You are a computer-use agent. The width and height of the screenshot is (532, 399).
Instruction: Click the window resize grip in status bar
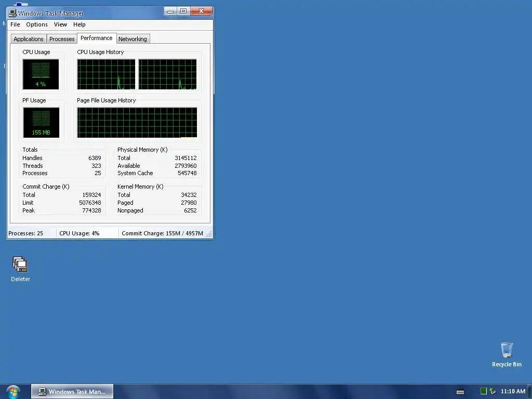tap(209, 234)
